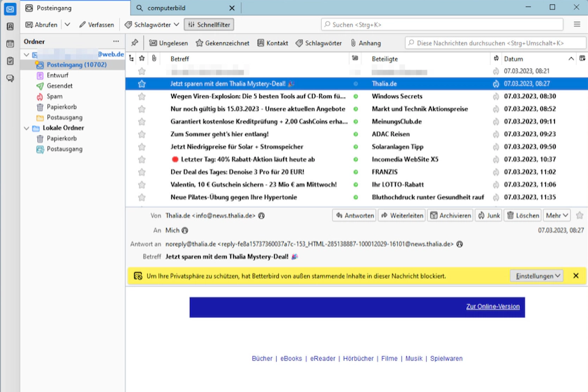
Task: Click the Antworten reply button
Action: (354, 216)
